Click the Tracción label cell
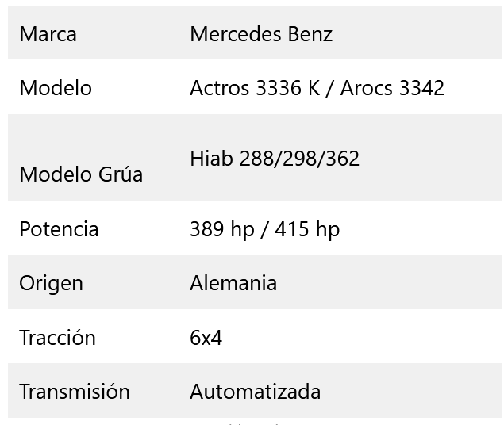Image resolution: width=504 pixels, height=425 pixels. tap(57, 338)
